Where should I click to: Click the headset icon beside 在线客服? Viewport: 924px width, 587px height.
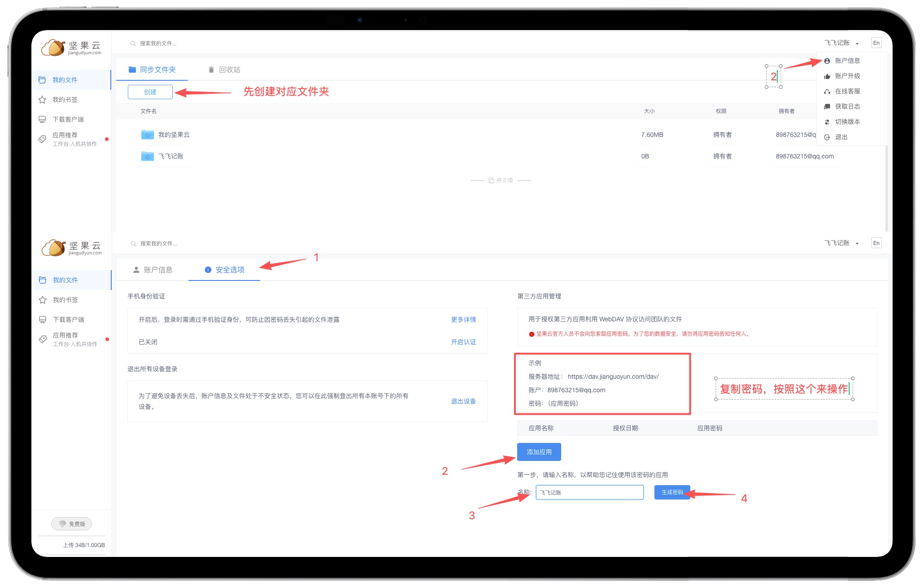point(827,92)
